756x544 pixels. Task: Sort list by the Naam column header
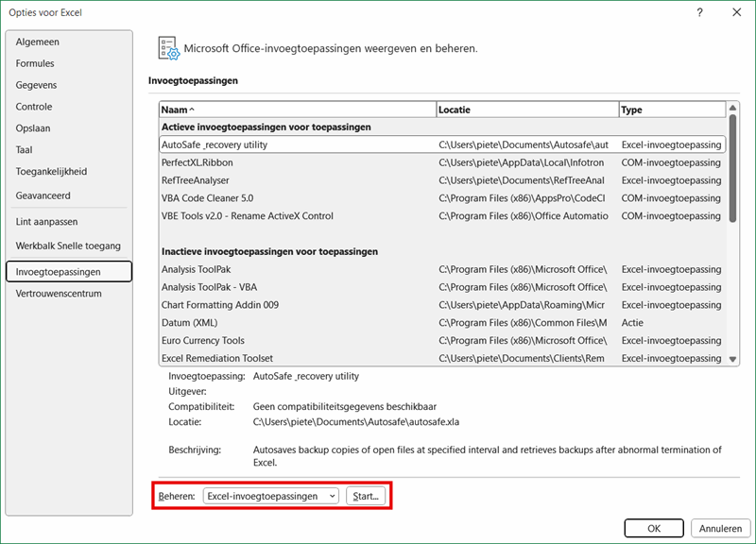[x=298, y=110]
